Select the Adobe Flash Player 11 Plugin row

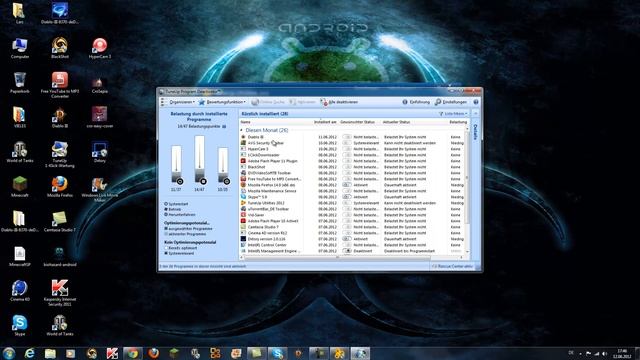point(352,161)
